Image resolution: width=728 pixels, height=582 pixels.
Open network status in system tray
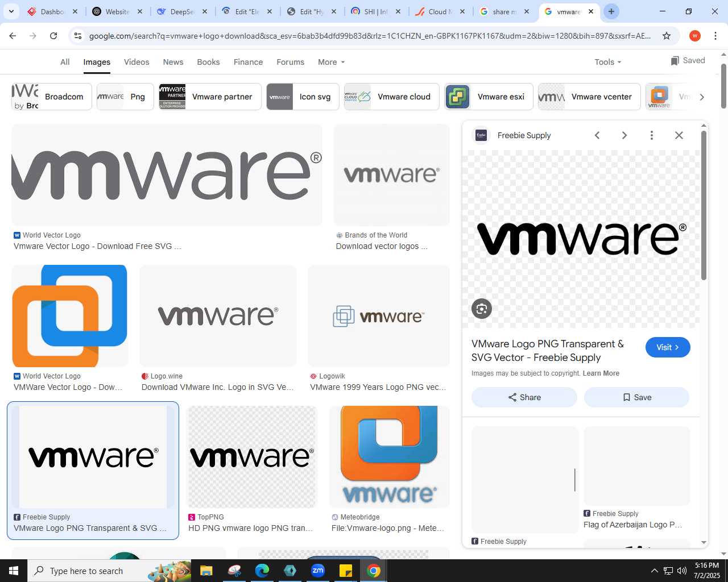point(668,571)
